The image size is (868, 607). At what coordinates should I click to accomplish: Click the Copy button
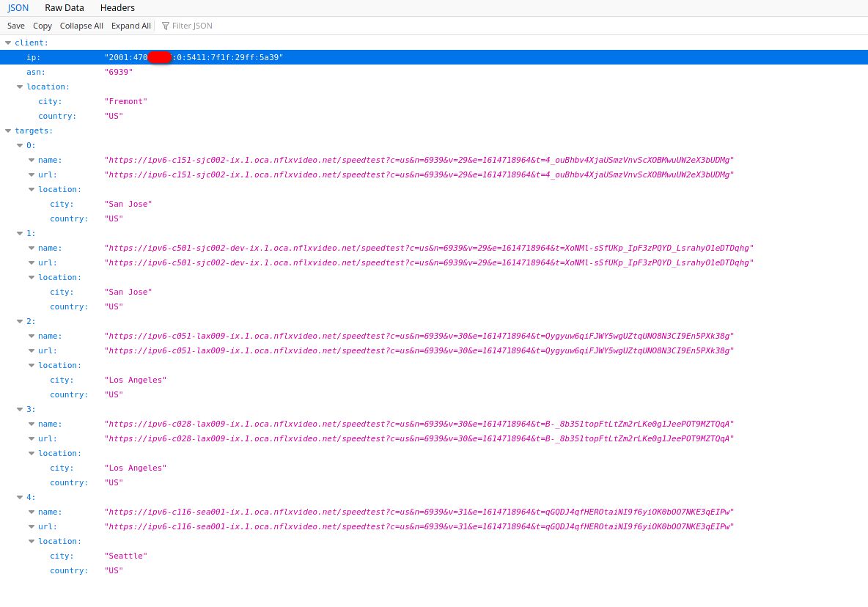[43, 26]
